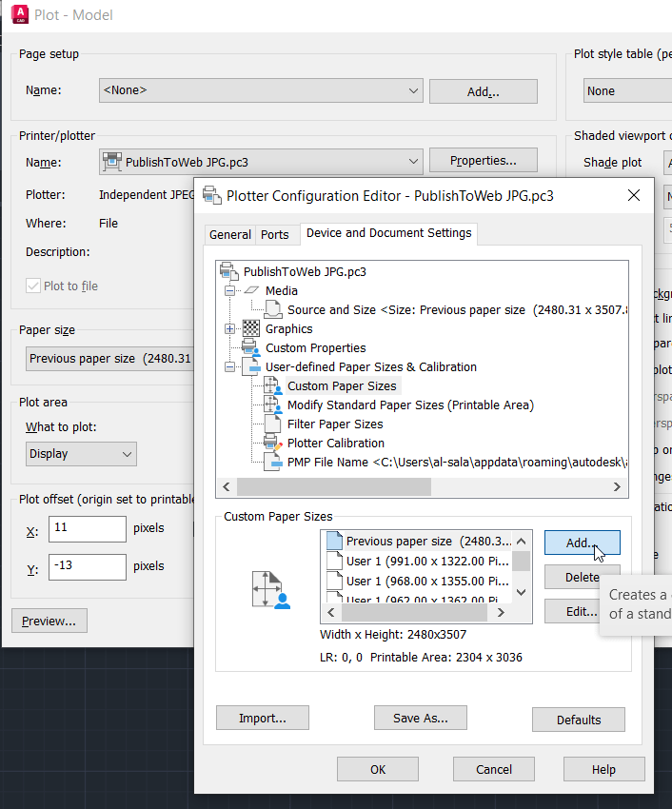Select Source and Size tree item

pos(457,309)
